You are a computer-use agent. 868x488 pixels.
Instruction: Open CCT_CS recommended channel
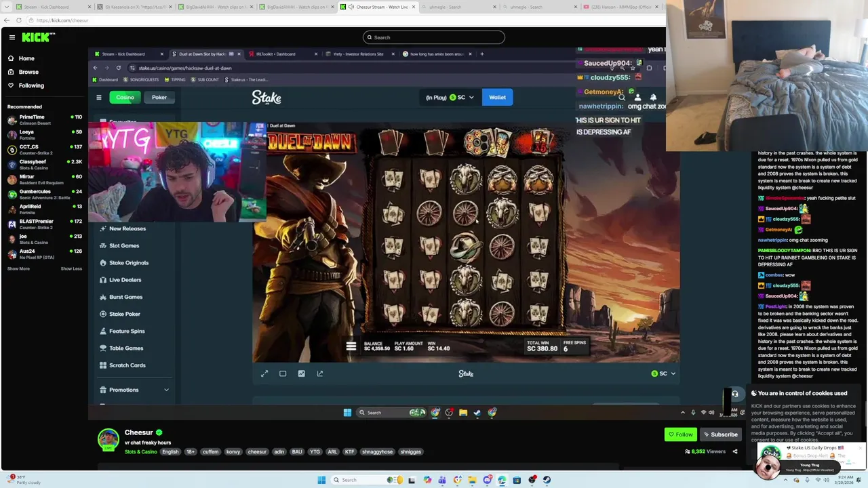coord(44,150)
